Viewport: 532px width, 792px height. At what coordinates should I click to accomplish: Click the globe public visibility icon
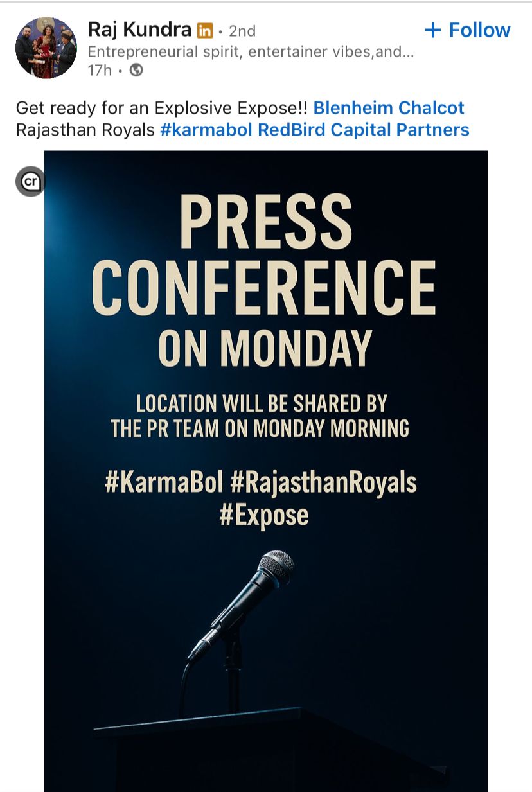coord(136,70)
